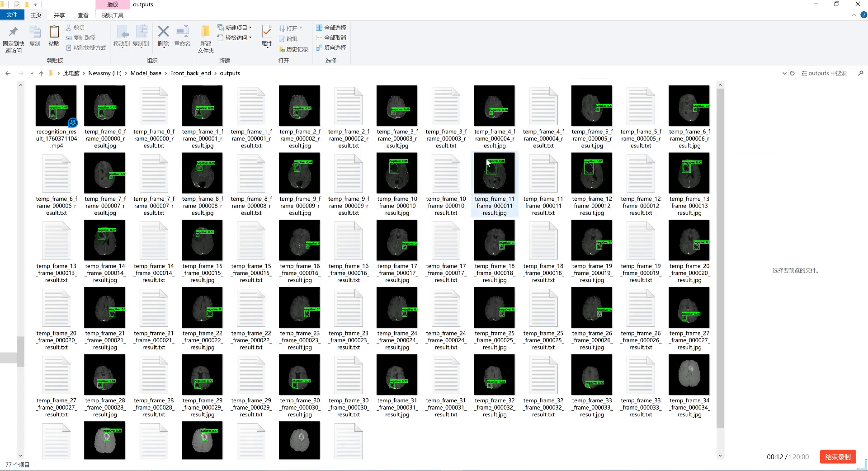The width and height of the screenshot is (868, 471).
Task: Click the Pin to Quick Access icon
Action: 13,32
